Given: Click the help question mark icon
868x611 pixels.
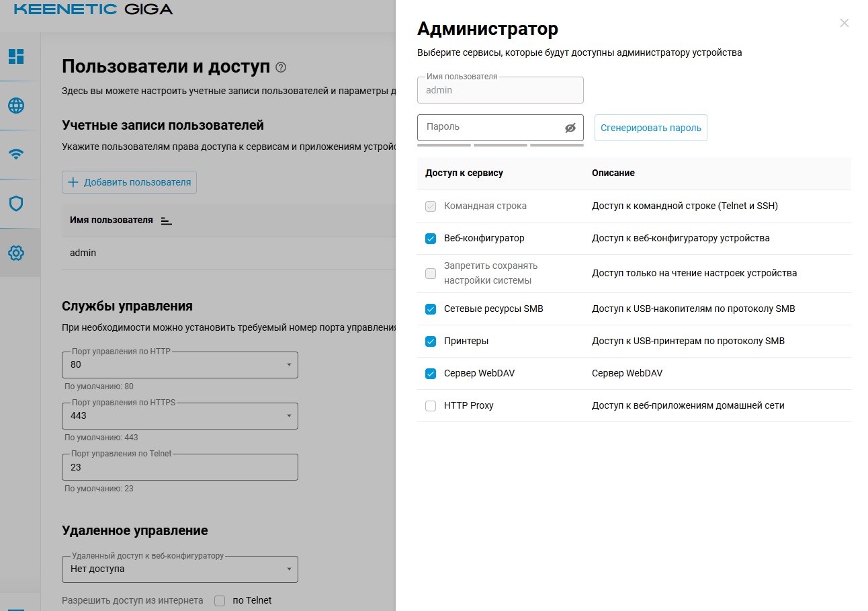Looking at the screenshot, I should (281, 67).
